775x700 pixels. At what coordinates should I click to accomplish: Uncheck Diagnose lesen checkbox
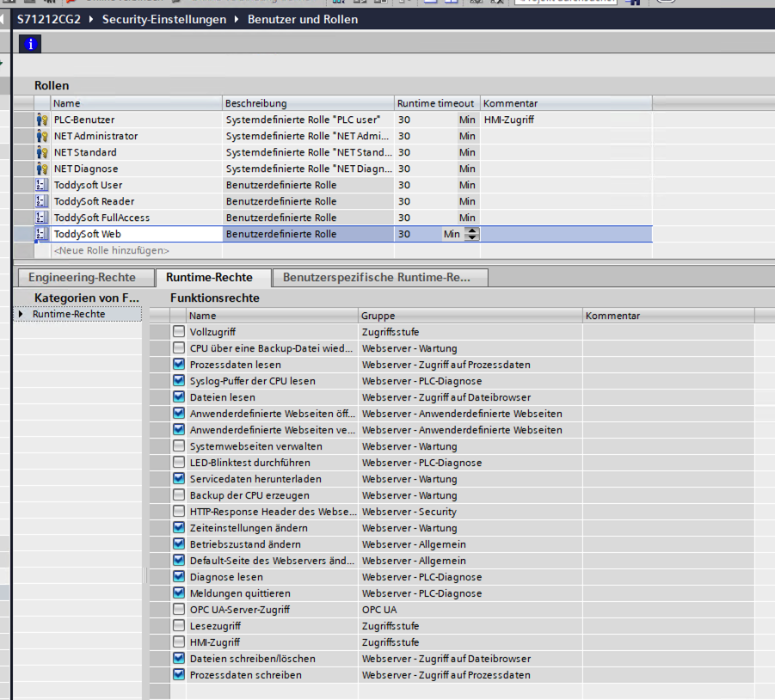point(179,576)
